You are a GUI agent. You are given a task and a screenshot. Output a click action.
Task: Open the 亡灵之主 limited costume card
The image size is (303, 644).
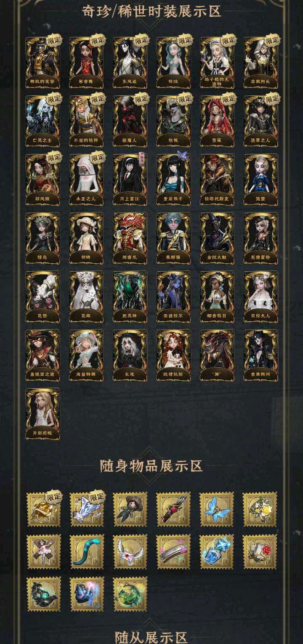pos(43,121)
